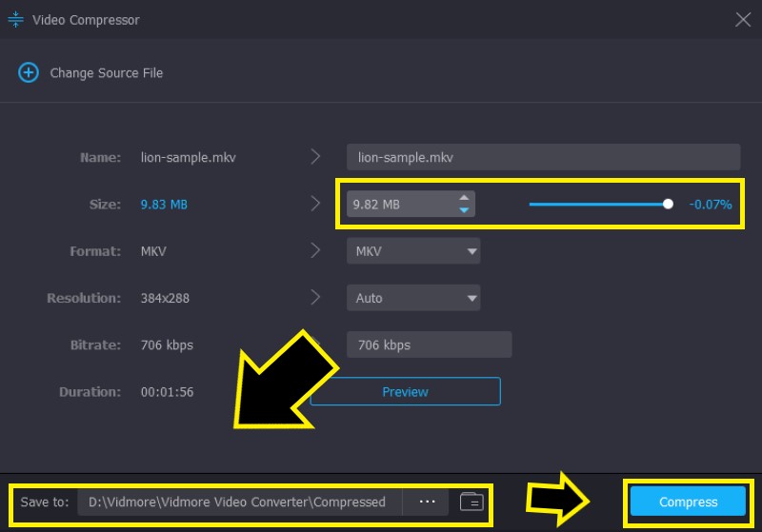Click the 9.82 MB size input box

pyautogui.click(x=398, y=204)
